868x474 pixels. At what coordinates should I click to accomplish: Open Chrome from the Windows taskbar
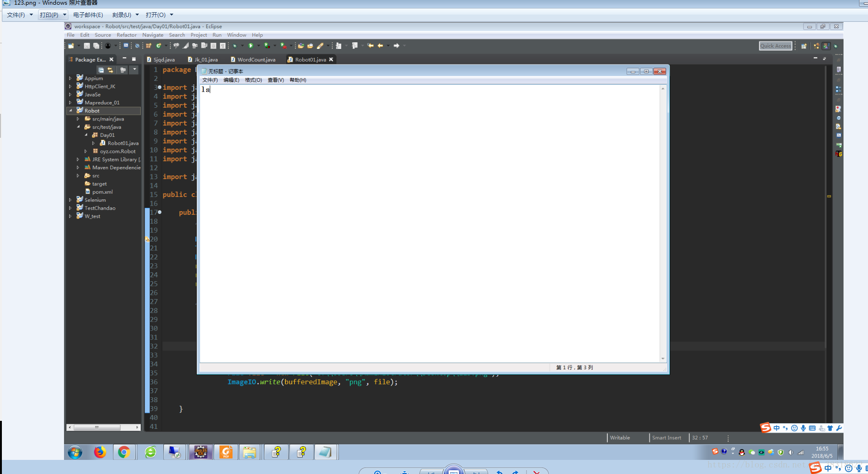click(x=124, y=452)
